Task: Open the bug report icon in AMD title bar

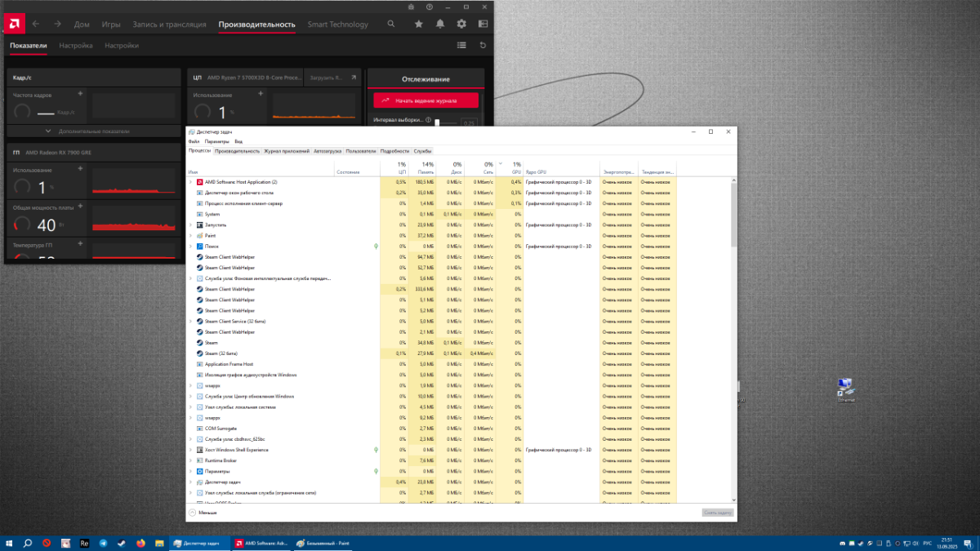Action: tap(409, 5)
